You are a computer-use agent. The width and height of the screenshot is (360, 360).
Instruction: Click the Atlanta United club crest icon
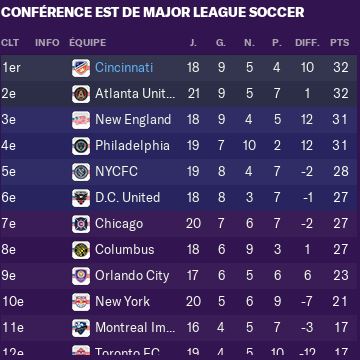[x=81, y=94]
